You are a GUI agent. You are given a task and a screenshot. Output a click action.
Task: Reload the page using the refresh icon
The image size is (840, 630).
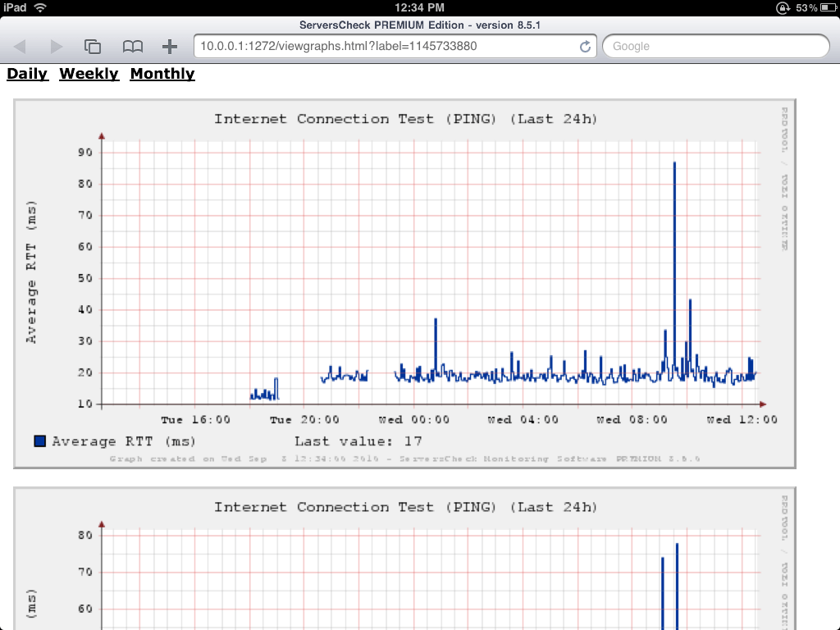tap(586, 47)
